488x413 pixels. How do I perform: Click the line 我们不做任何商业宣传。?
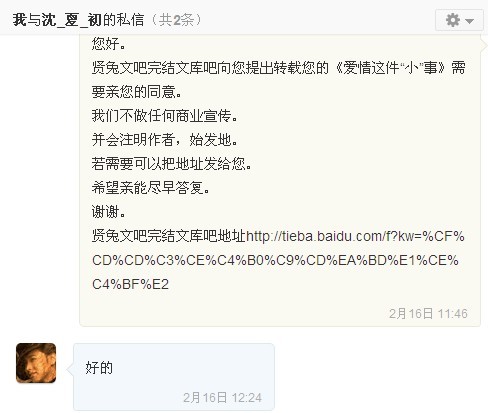click(x=165, y=116)
